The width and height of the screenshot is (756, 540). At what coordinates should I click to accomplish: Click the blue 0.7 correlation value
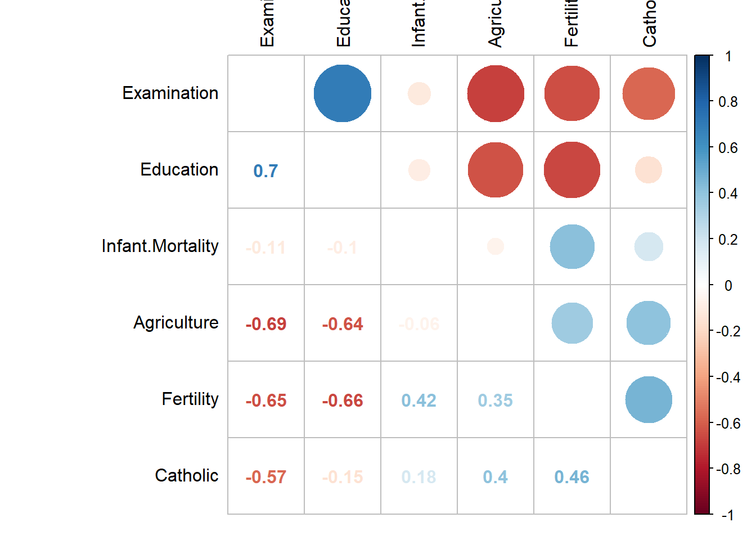click(265, 171)
